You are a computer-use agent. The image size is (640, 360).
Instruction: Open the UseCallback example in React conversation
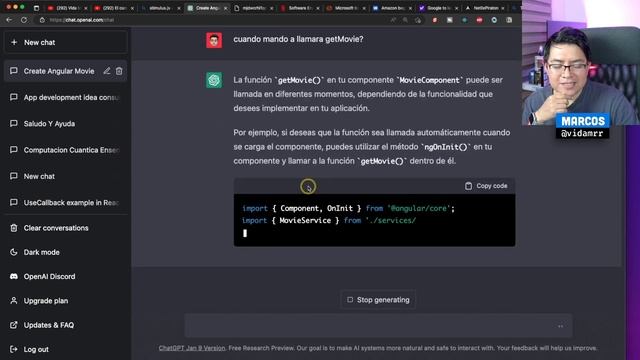click(65, 203)
